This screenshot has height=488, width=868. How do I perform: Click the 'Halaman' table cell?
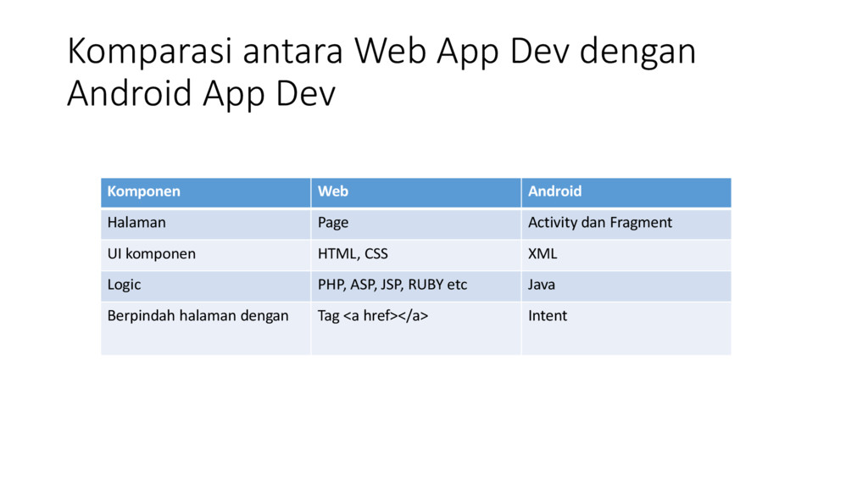pos(206,224)
